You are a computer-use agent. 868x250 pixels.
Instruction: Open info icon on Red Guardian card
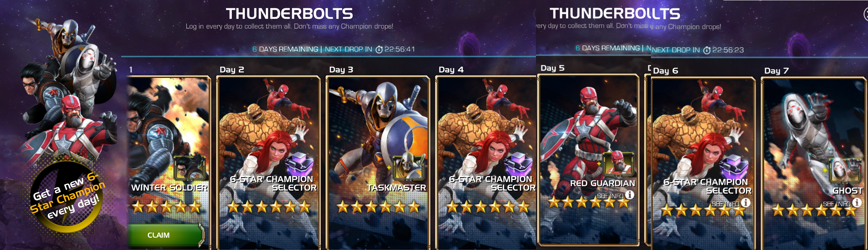[630, 195]
